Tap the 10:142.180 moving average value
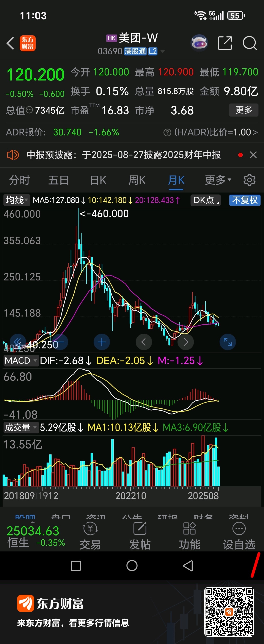This screenshot has width=264, height=644. point(110,200)
